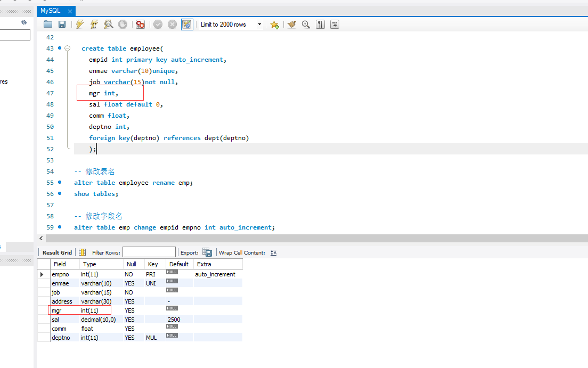Commit transaction with the checkmark icon
The image size is (588, 368).
[x=158, y=24]
